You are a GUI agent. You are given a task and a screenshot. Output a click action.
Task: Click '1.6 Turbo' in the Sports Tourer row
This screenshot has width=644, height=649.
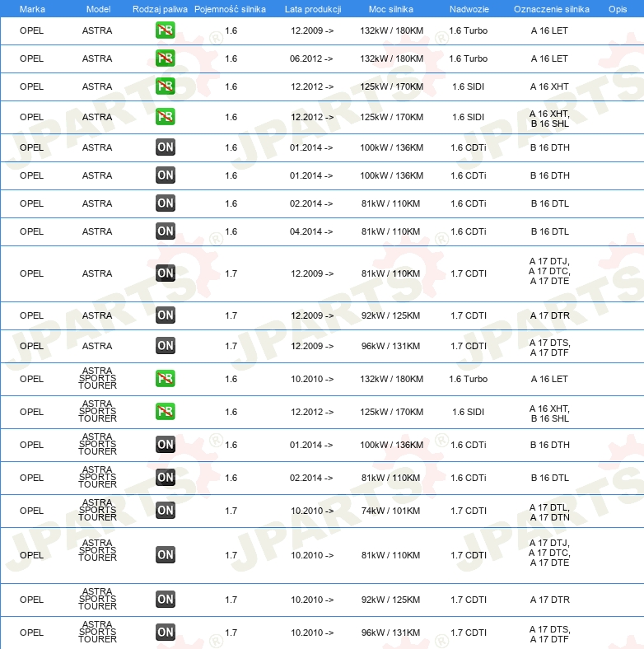click(468, 379)
